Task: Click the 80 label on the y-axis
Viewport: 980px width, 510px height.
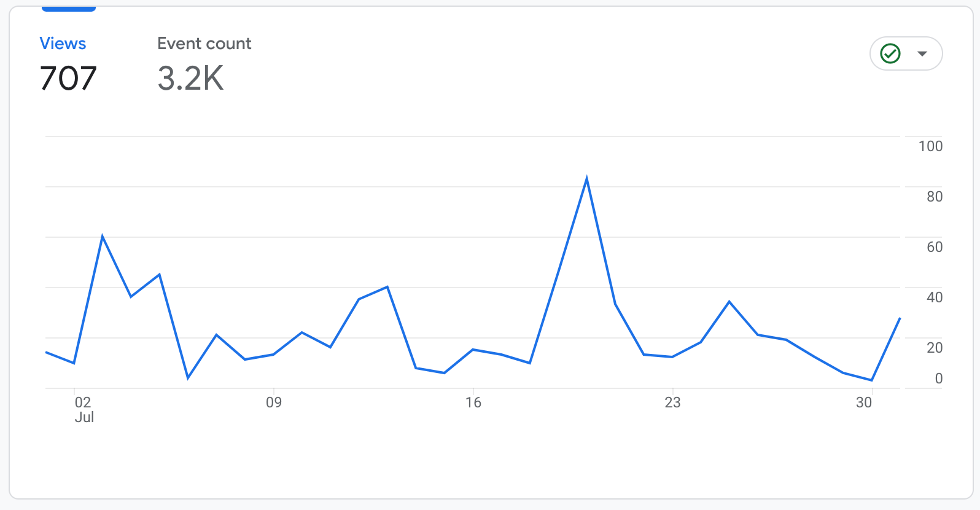Action: (934, 197)
